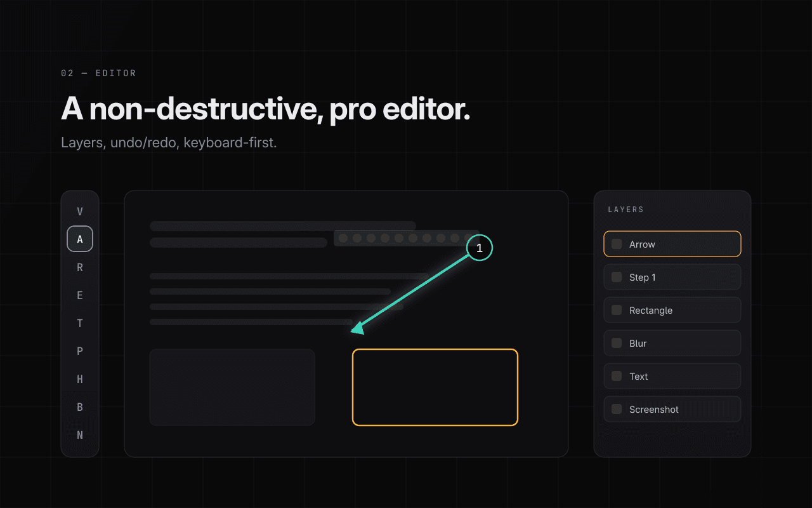The width and height of the screenshot is (812, 508).
Task: Select the Step 1 layer row
Action: pyautogui.click(x=672, y=277)
